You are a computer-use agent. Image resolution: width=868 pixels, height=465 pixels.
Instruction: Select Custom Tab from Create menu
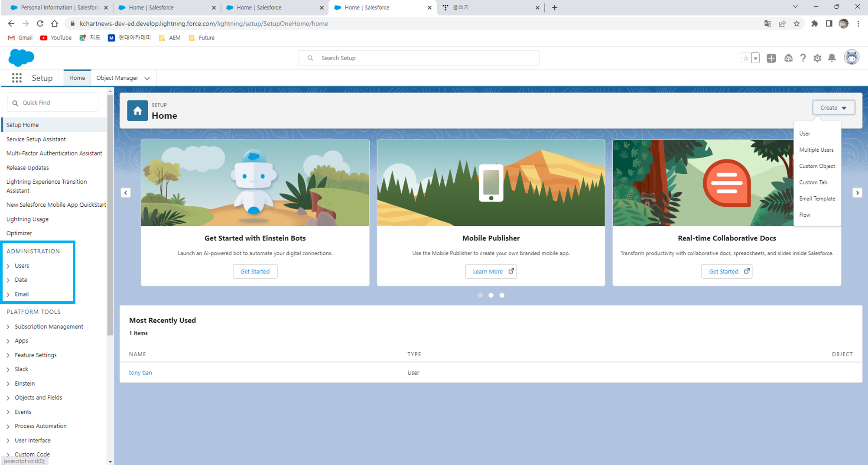(813, 182)
